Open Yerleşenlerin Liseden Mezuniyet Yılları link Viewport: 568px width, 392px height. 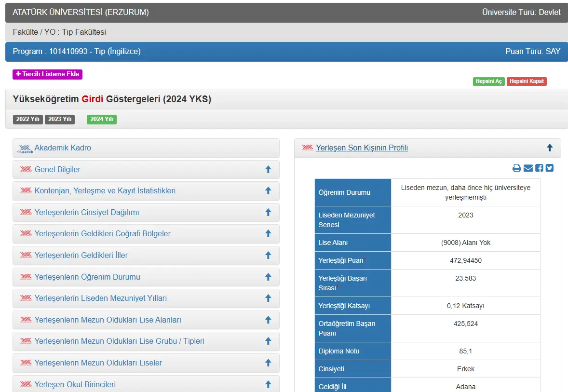click(101, 298)
